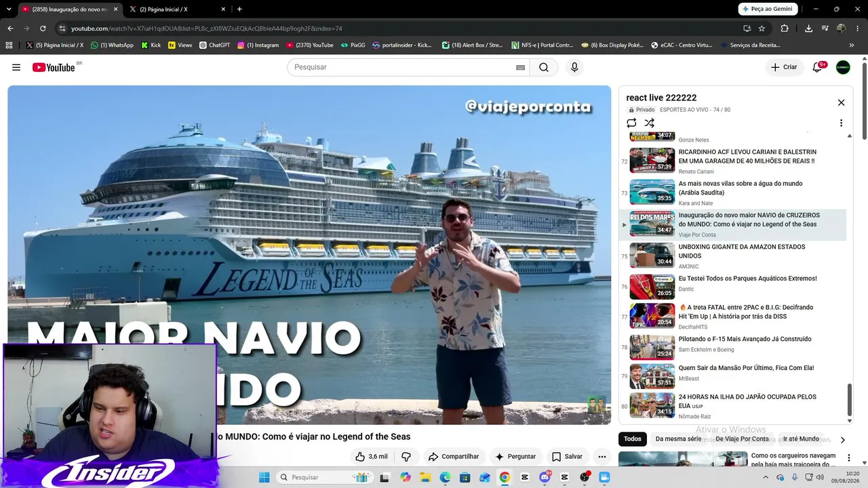
Task: Open Chrome extensions puzzle icon
Action: [x=785, y=28]
